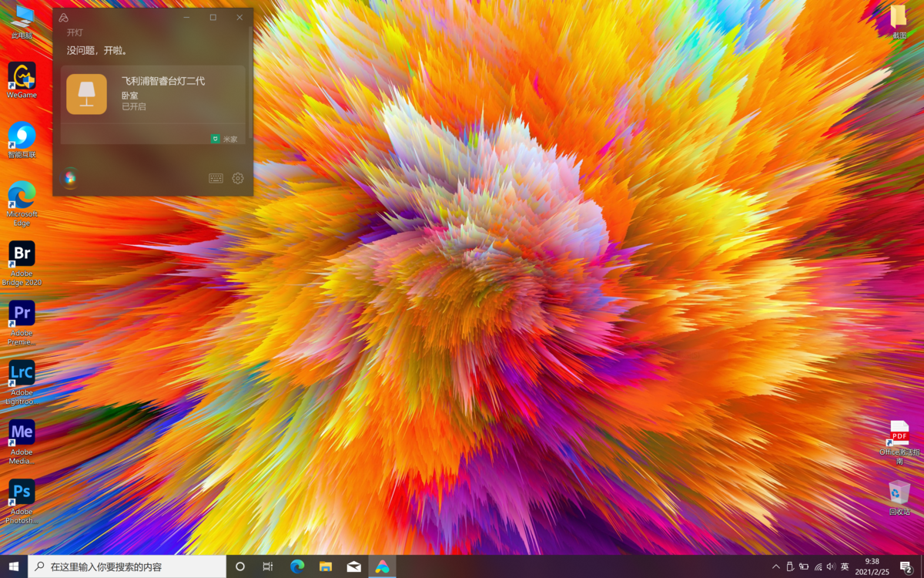This screenshot has width=924, height=578.
Task: Open Edge from the taskbar
Action: 297,566
